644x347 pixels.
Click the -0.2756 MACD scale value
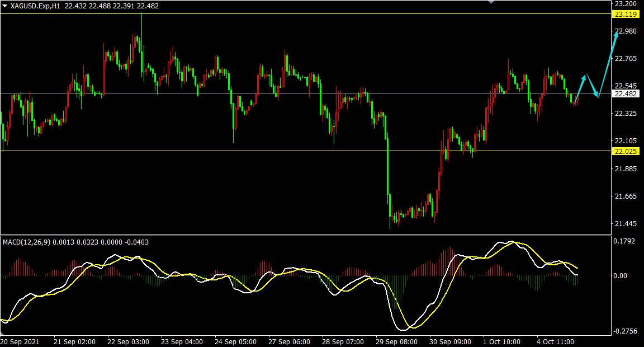coord(626,331)
